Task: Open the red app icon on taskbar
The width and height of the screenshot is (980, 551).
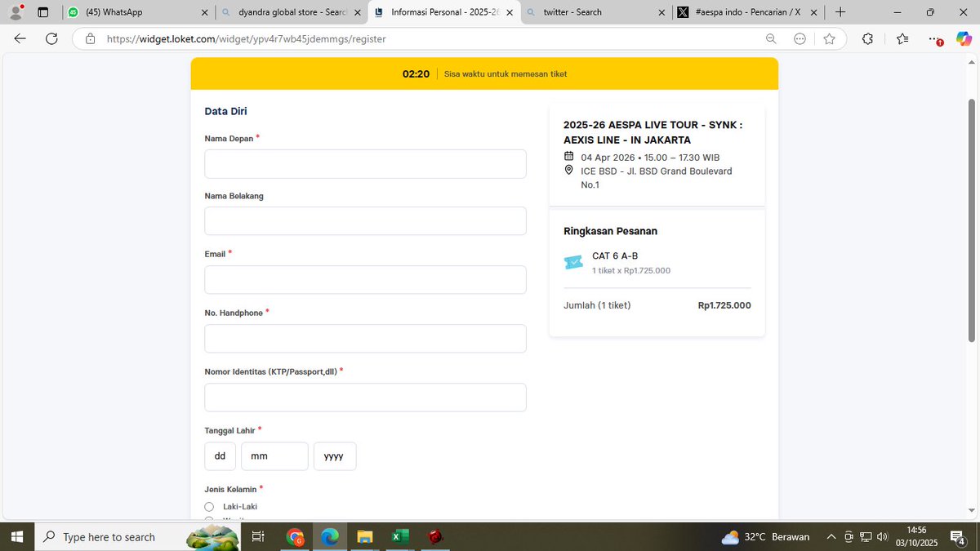Action: point(435,536)
